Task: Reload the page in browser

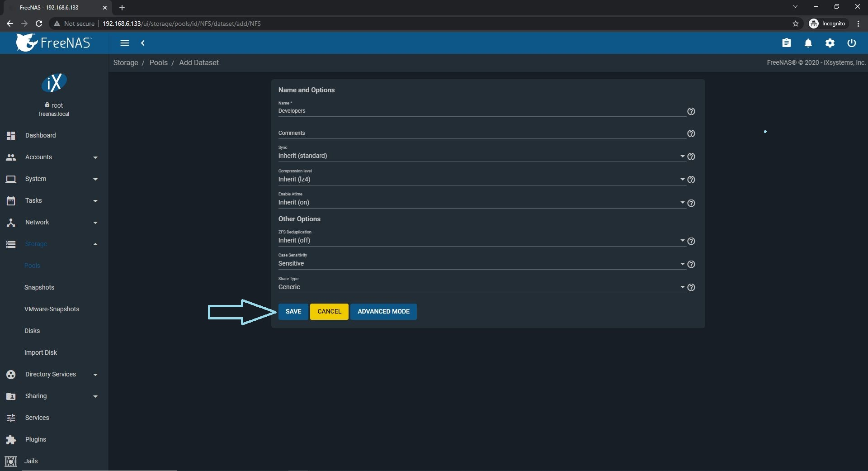Action: (39, 24)
